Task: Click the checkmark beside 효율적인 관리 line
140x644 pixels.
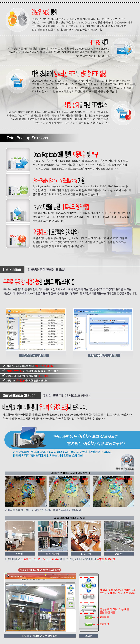Action: [x=3, y=380]
